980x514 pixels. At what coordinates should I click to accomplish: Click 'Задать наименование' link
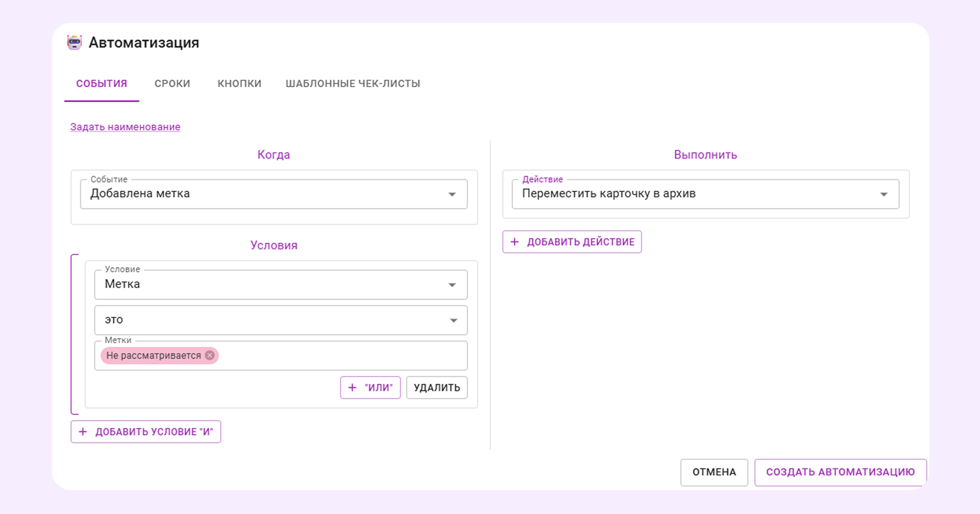(125, 127)
